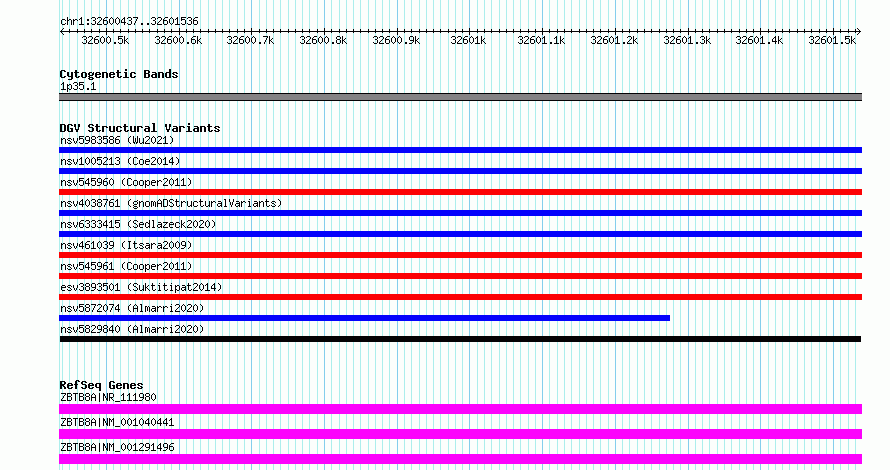The height and width of the screenshot is (470, 890).
Task: Select the magenta bar under ZBTB8A|NM_001040441
Action: pos(460,434)
